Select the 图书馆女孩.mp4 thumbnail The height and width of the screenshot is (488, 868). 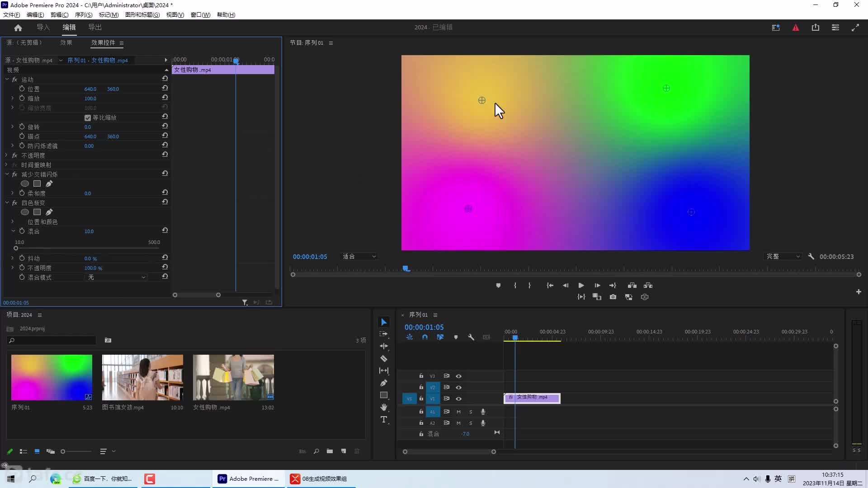142,377
